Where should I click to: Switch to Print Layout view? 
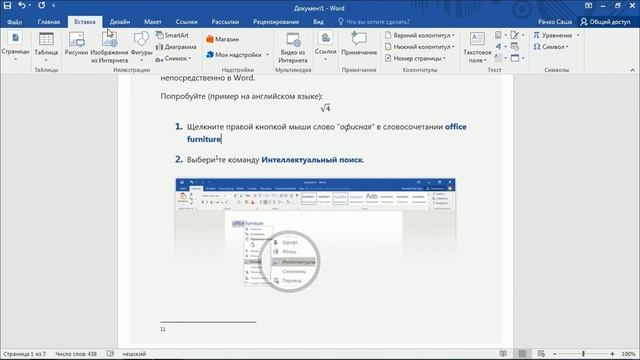pos(522,353)
